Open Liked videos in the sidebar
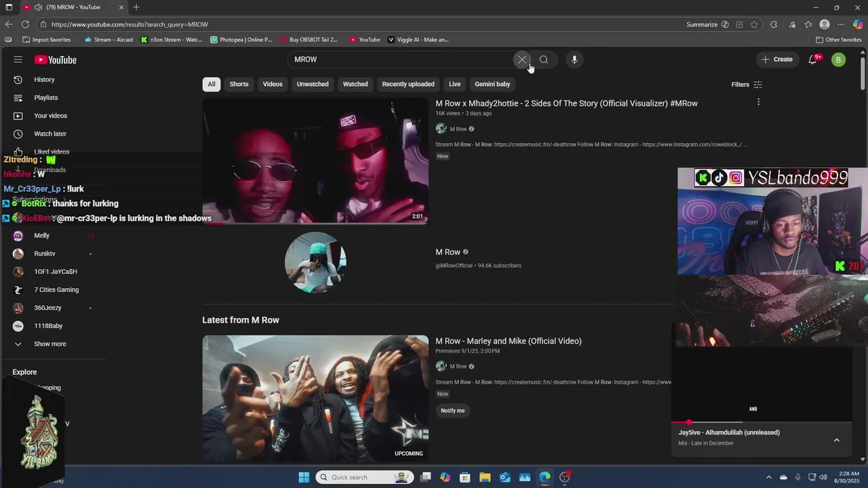The height and width of the screenshot is (488, 868). coord(53,152)
